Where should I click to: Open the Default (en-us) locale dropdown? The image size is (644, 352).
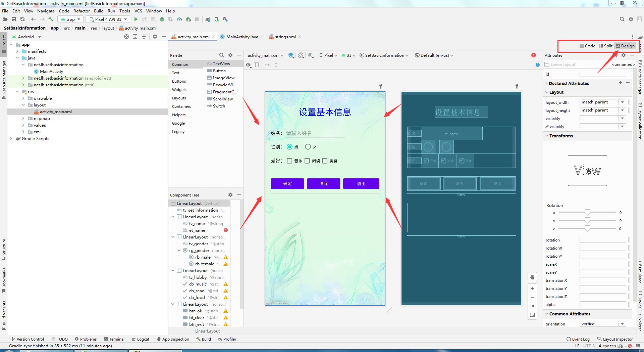pos(434,55)
